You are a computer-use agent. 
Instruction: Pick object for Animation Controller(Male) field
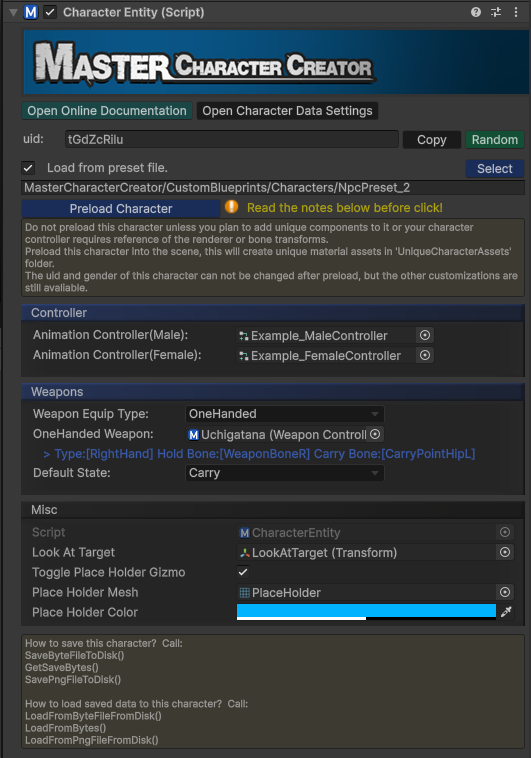[x=425, y=335]
